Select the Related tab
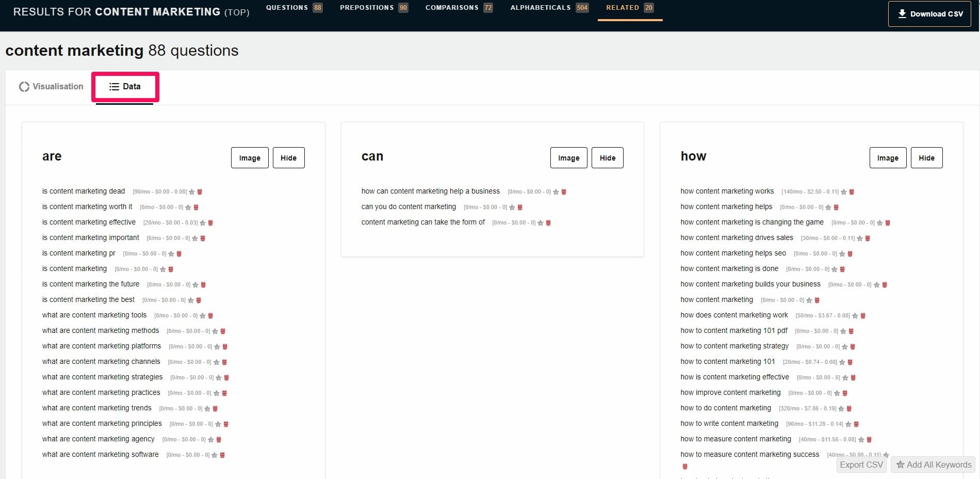 point(630,8)
